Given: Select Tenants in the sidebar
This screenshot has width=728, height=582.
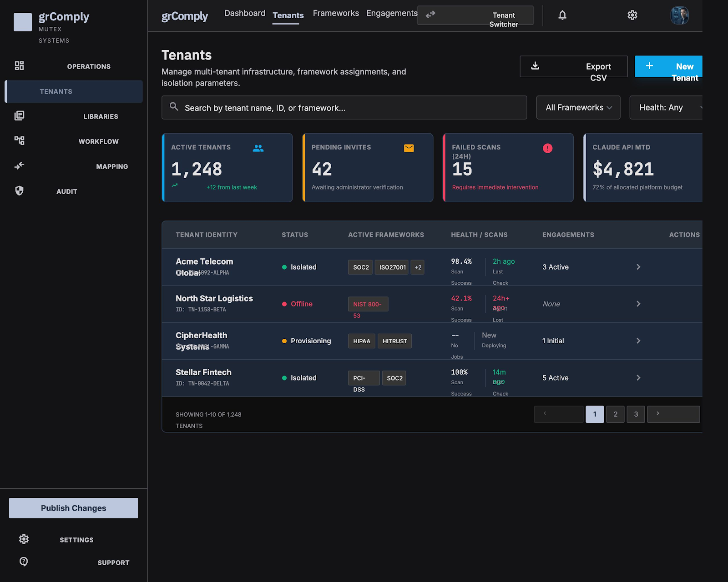Looking at the screenshot, I should point(74,91).
